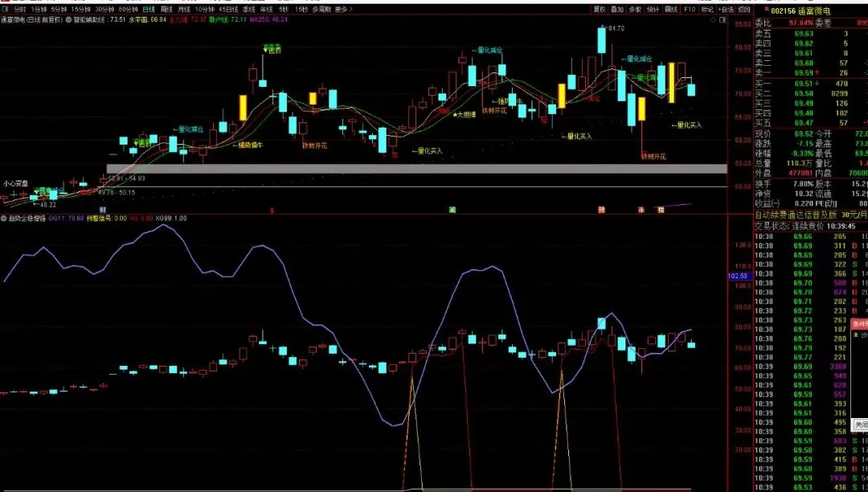
Task: Switch to the 日线 daily chart tab
Action: 149,10
